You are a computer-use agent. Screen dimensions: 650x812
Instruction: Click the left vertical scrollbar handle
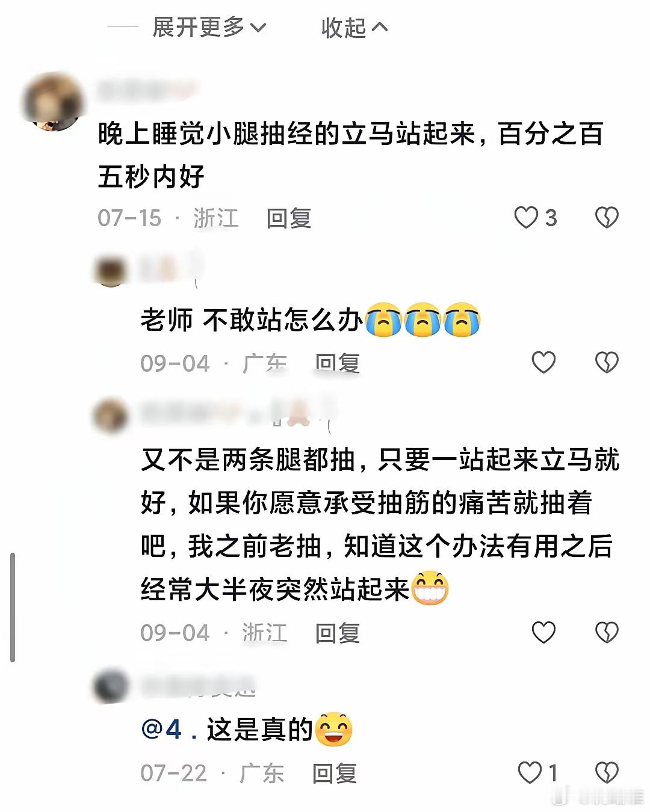12,607
